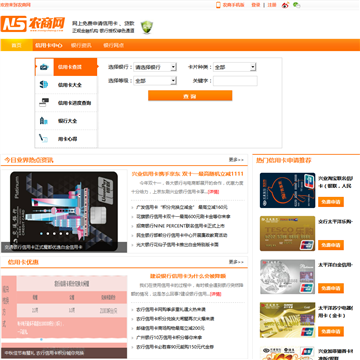Click caption bar under the black card slideshow
The width and height of the screenshot is (360, 360).
point(64,247)
